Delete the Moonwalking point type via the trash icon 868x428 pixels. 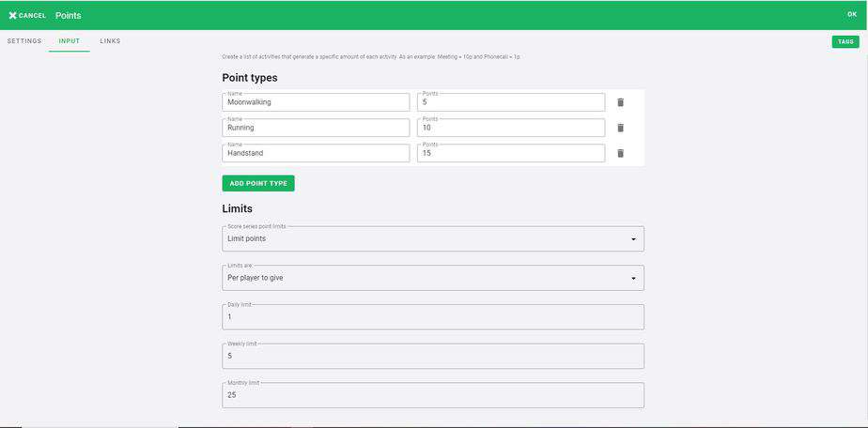coord(621,102)
